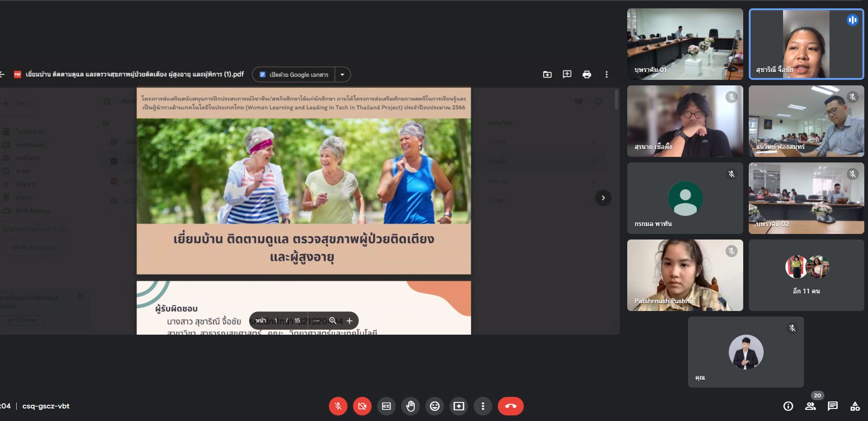Turn on the camera
This screenshot has width=868, height=421.
pos(362,406)
